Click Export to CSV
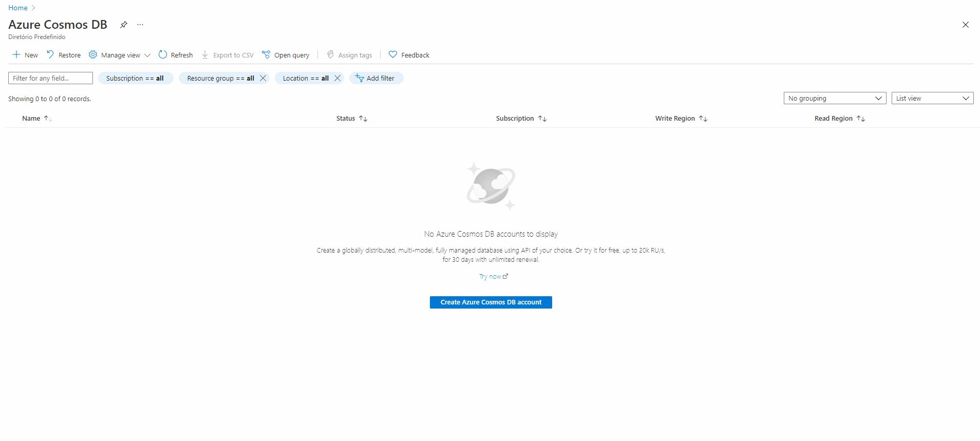The height and width of the screenshot is (441, 980). coord(228,55)
